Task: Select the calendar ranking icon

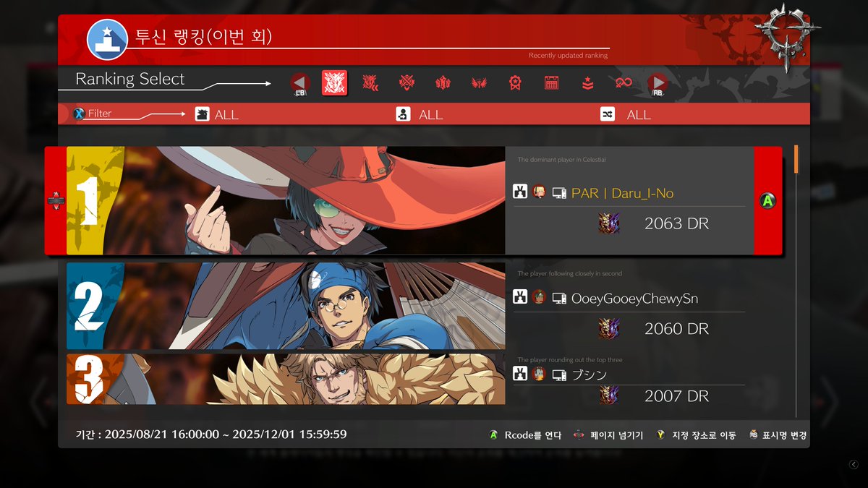Action: click(551, 83)
